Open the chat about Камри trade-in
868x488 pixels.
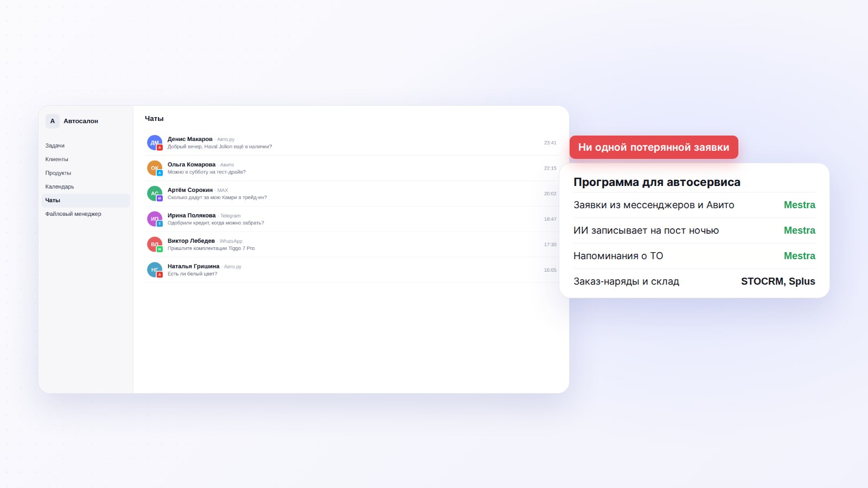coord(352,194)
